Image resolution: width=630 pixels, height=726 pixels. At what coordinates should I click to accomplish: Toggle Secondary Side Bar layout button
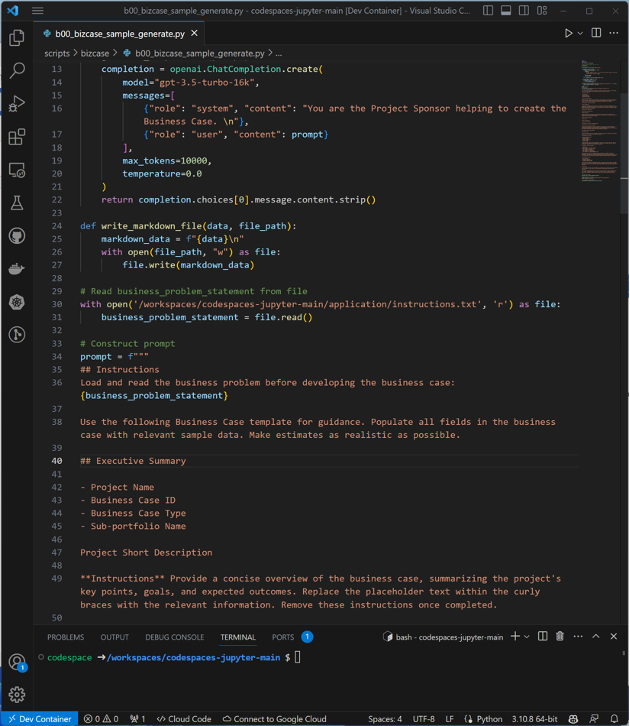point(524,11)
